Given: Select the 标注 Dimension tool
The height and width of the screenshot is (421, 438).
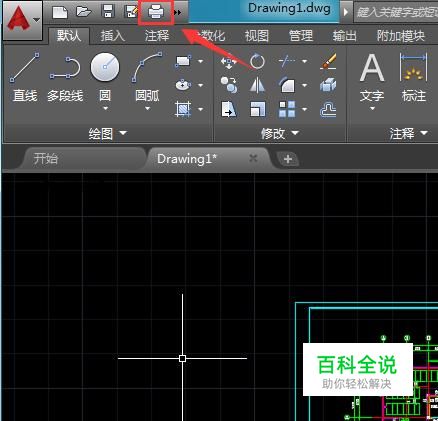Looking at the screenshot, I should click(414, 77).
